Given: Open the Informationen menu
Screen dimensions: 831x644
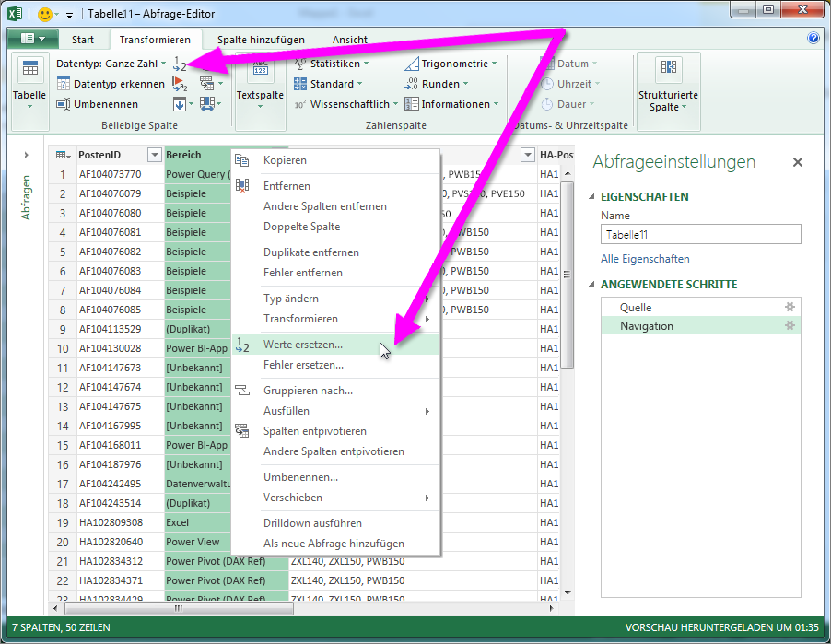Looking at the screenshot, I should click(451, 104).
